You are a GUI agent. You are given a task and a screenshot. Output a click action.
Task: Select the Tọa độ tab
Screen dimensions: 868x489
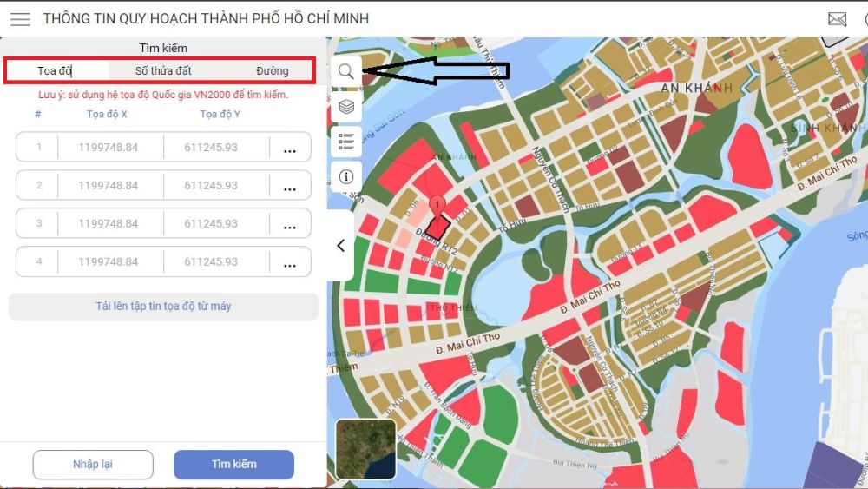click(x=55, y=71)
